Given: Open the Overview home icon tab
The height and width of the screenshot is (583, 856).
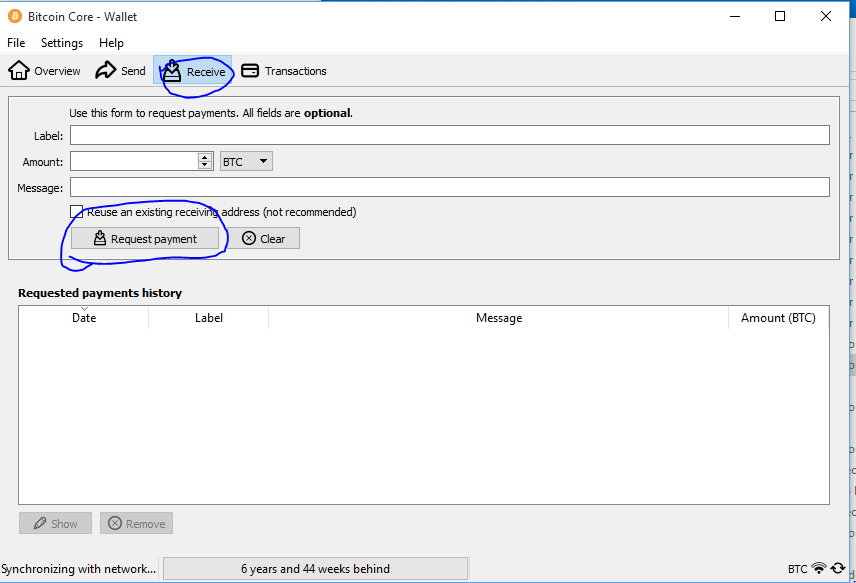Looking at the screenshot, I should 45,71.
